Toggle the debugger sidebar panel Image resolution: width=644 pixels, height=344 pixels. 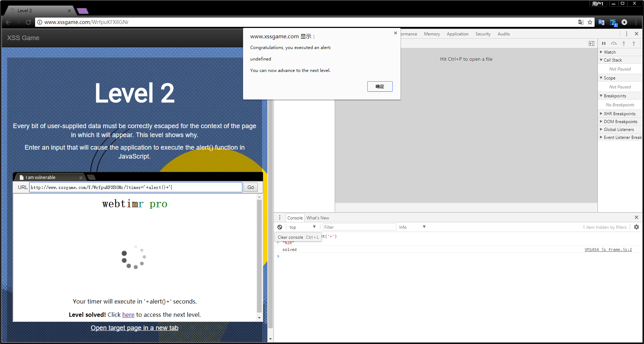pos(591,43)
